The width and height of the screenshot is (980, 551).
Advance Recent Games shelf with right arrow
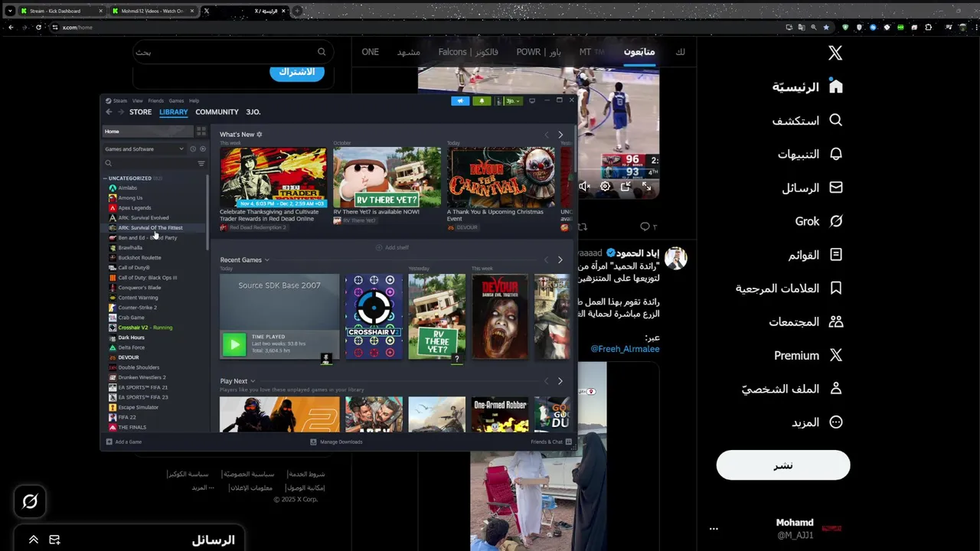(560, 260)
